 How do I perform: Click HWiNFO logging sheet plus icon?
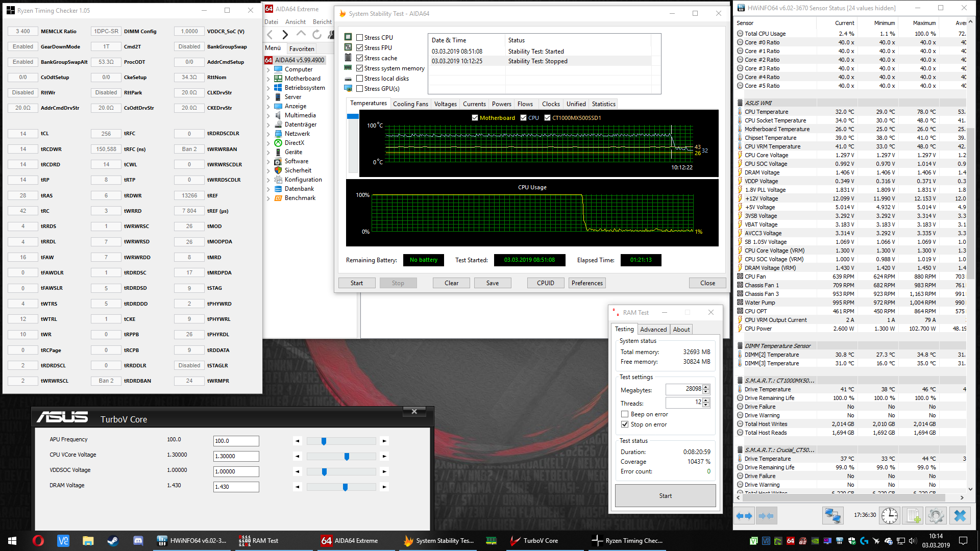tap(913, 516)
